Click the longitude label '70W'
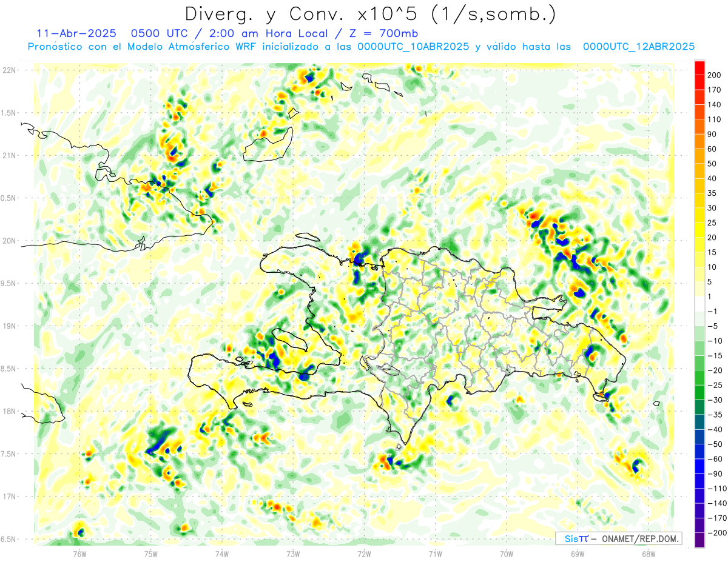Image resolution: width=728 pixels, height=562 pixels. coord(507,554)
